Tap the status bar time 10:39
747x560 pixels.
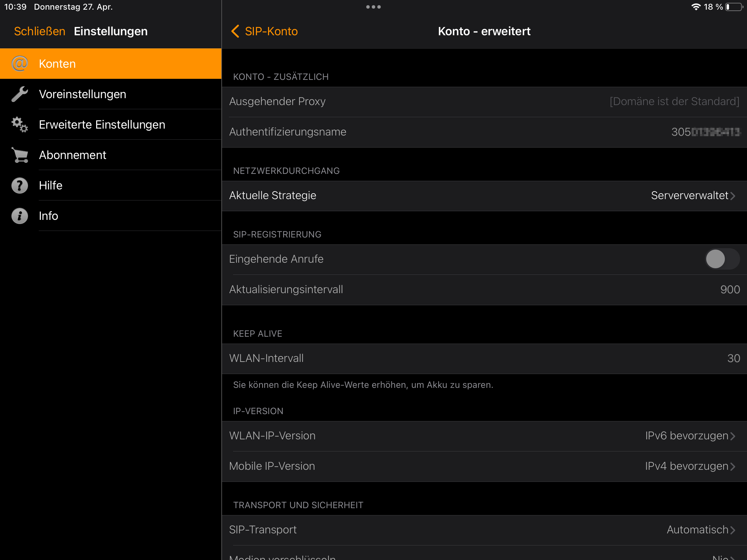(15, 7)
